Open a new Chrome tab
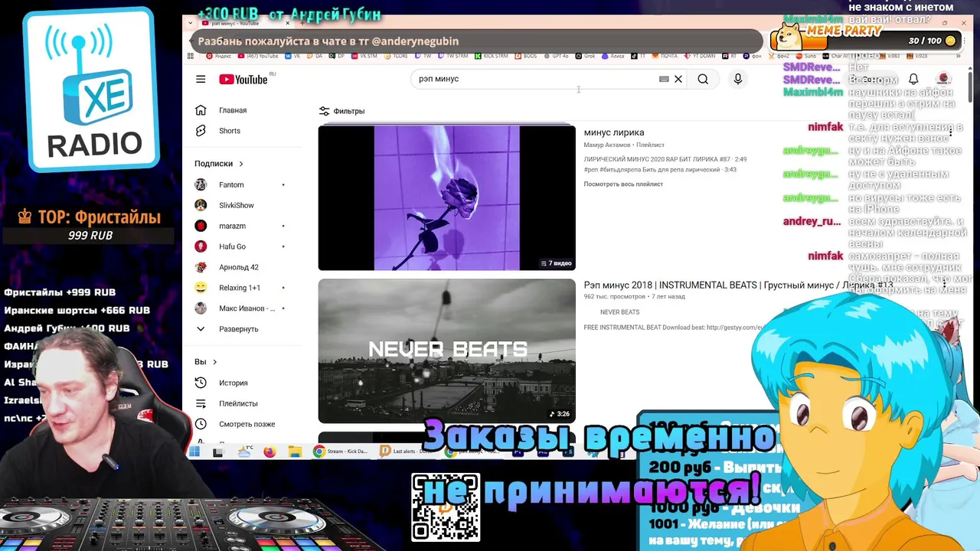The image size is (980, 551). click(x=303, y=23)
